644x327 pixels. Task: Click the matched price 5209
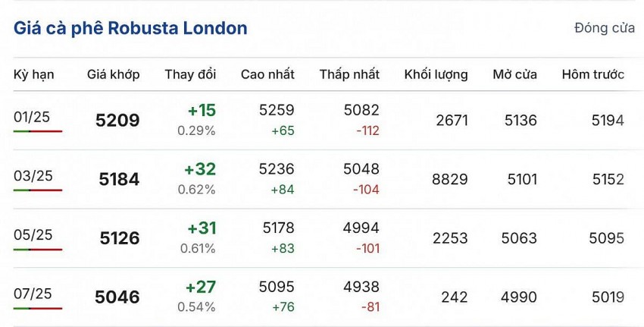click(118, 120)
